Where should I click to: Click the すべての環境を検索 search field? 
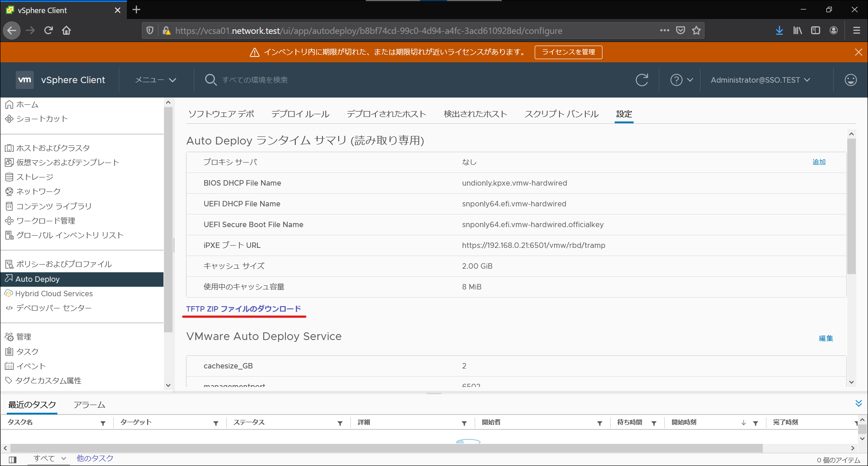click(x=255, y=80)
